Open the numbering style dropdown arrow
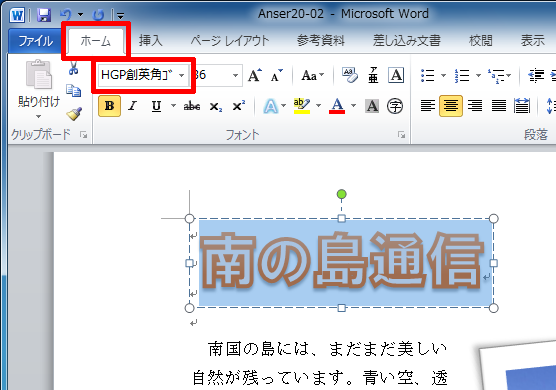Image resolution: width=556 pixels, height=390 pixels. click(478, 75)
